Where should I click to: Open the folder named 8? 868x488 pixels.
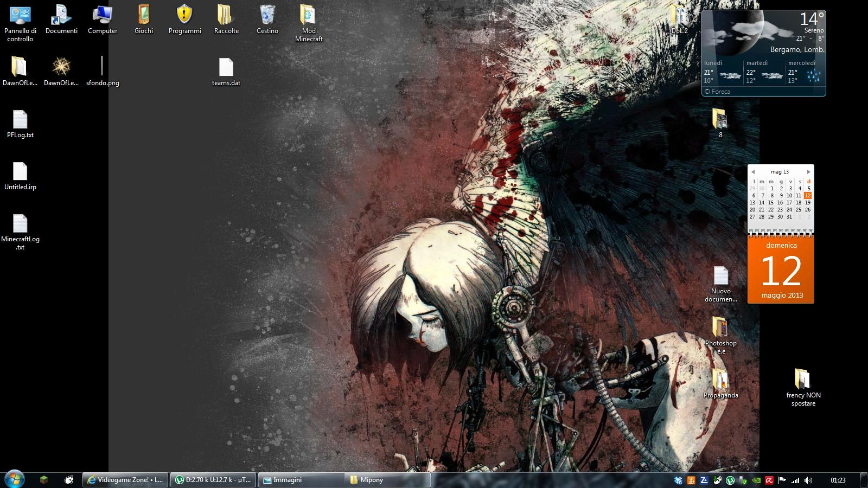[720, 123]
